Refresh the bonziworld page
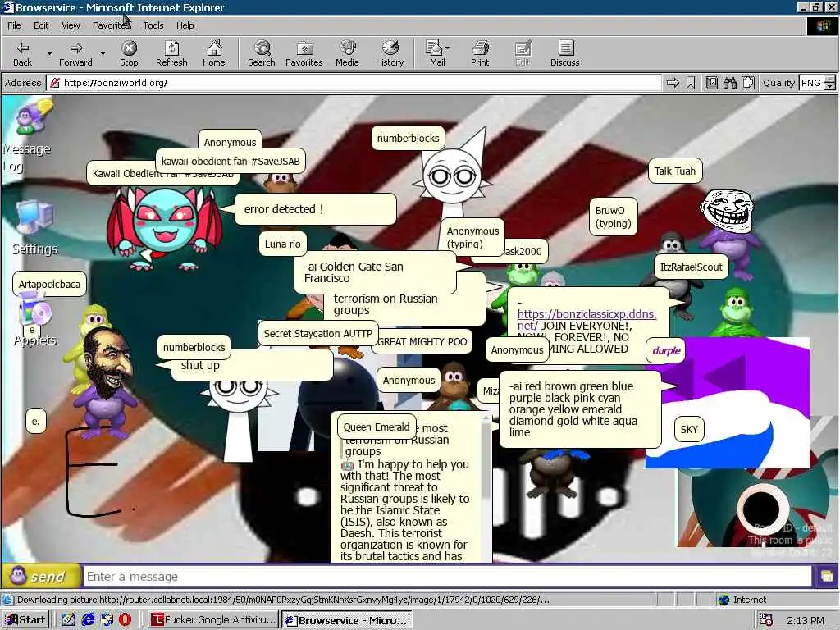840x630 pixels. 171,53
